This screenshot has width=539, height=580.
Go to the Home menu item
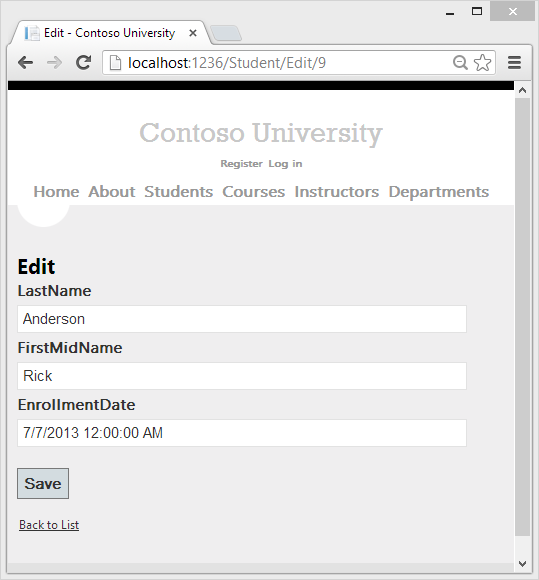point(56,192)
